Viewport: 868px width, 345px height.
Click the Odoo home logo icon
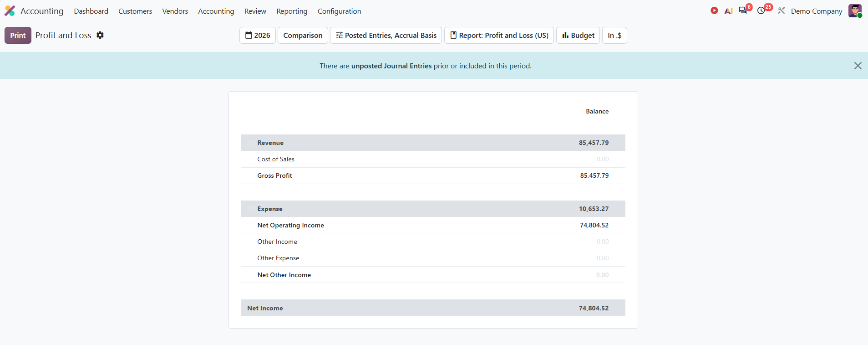point(10,11)
